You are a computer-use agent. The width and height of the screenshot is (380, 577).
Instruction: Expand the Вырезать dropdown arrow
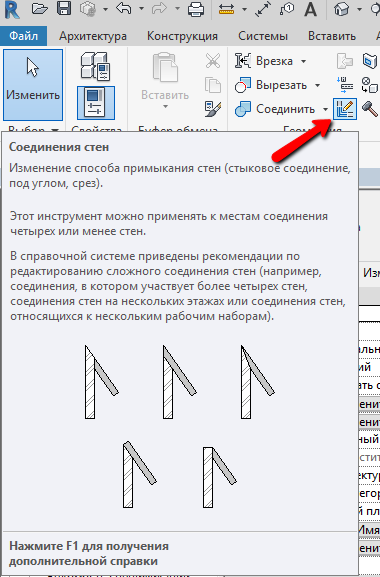coord(317,85)
